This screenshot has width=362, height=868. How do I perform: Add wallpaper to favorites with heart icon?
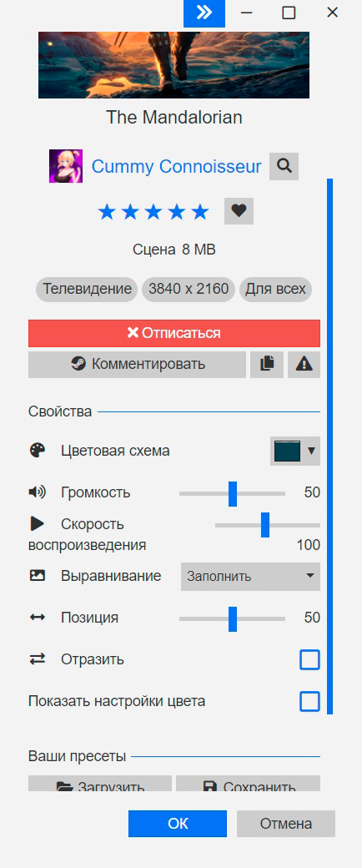pyautogui.click(x=239, y=211)
